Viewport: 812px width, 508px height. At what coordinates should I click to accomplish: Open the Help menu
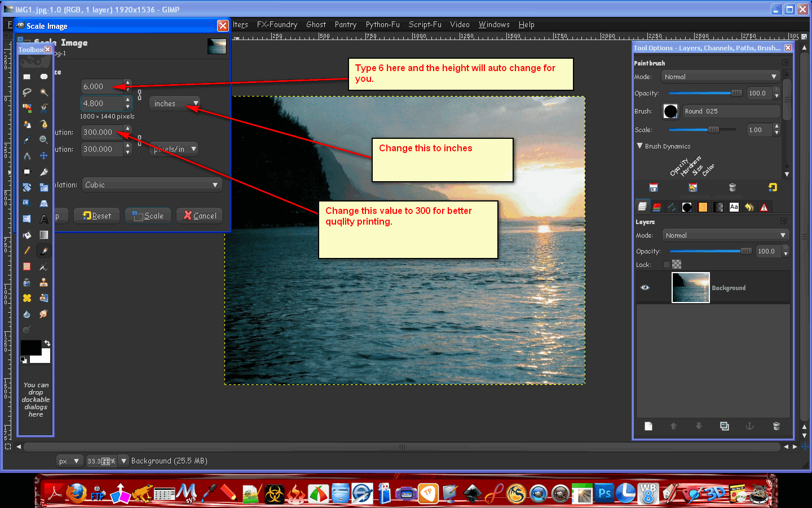coord(526,24)
